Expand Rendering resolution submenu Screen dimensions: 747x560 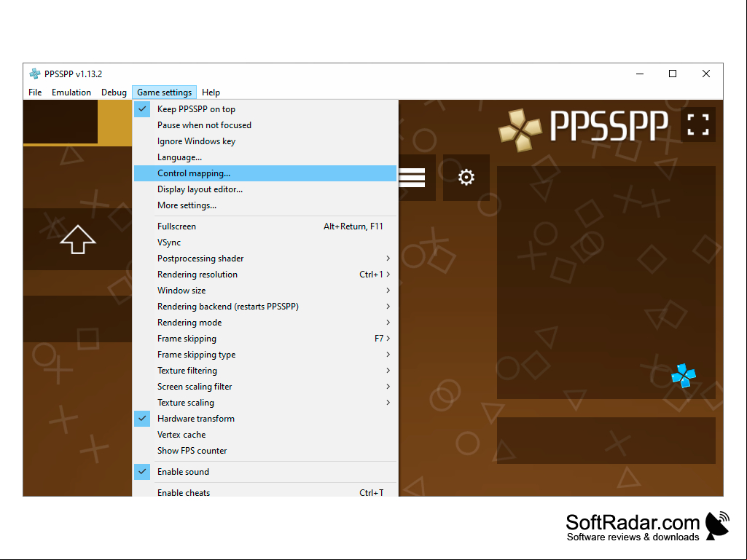point(265,275)
